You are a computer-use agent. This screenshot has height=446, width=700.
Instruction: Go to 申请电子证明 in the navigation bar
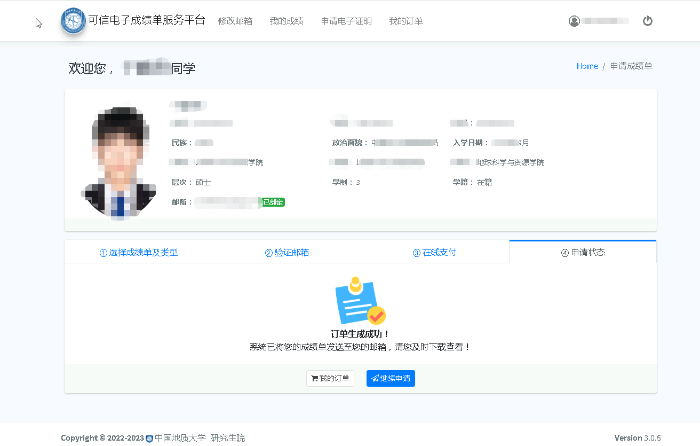point(346,21)
